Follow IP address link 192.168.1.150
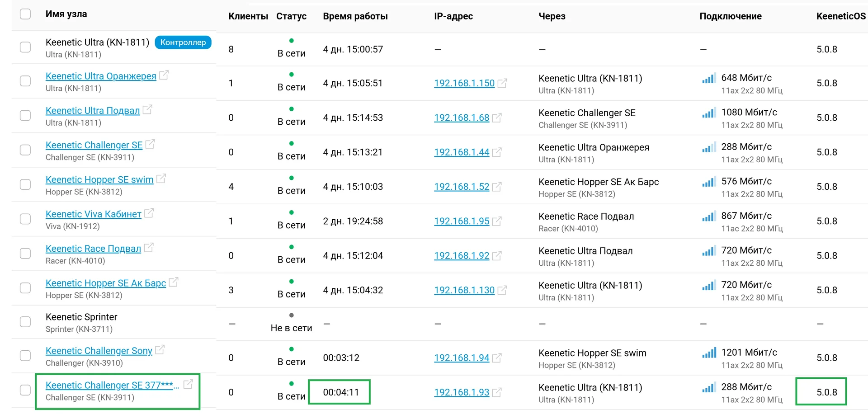Screen dimensions: 868x414 pyautogui.click(x=464, y=83)
